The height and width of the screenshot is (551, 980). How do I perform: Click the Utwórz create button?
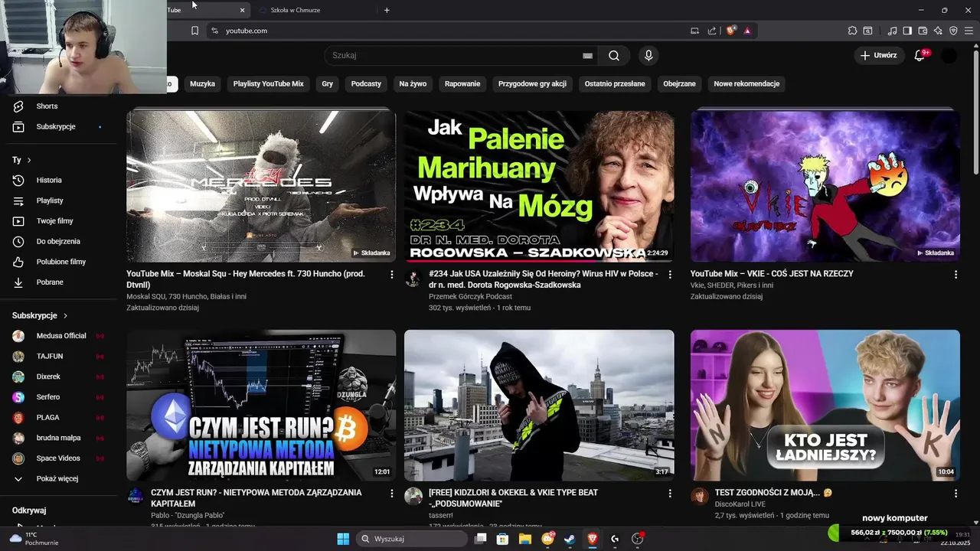878,55
